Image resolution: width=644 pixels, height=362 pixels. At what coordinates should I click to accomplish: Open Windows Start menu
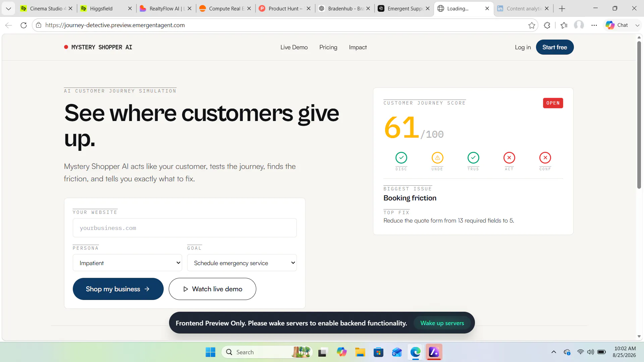click(x=210, y=352)
